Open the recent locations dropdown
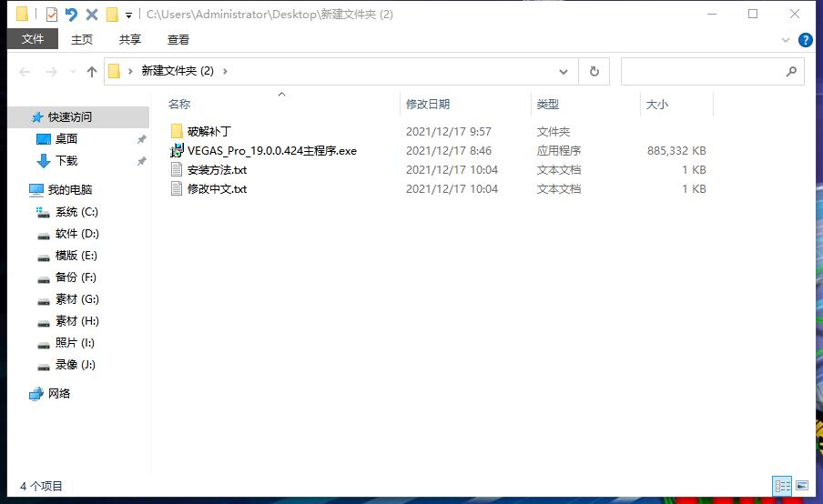823x504 pixels. click(x=73, y=71)
